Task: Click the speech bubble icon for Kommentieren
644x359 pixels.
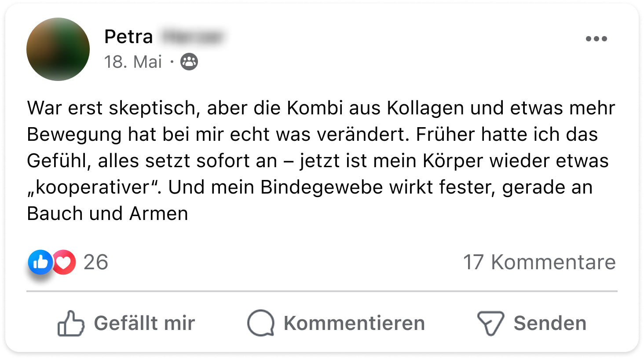Action: click(x=261, y=323)
